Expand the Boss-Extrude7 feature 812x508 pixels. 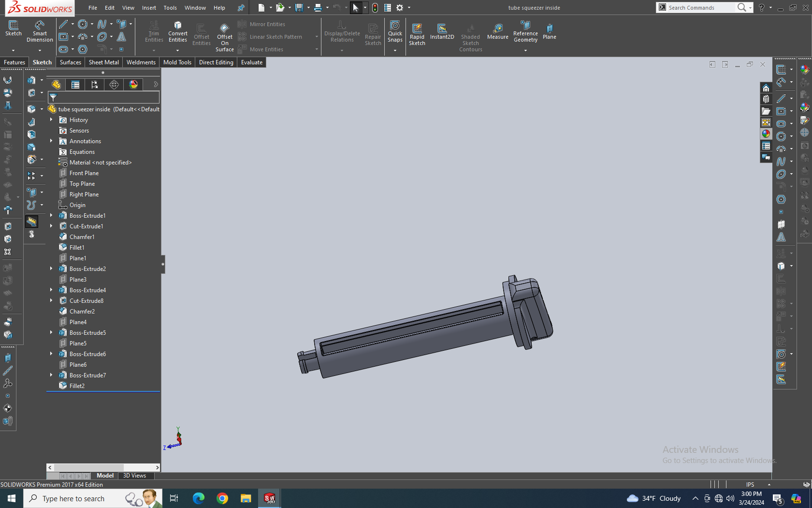coord(51,375)
